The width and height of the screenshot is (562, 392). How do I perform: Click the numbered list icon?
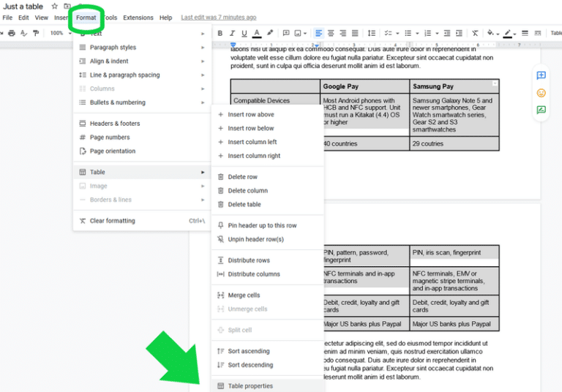click(x=427, y=34)
